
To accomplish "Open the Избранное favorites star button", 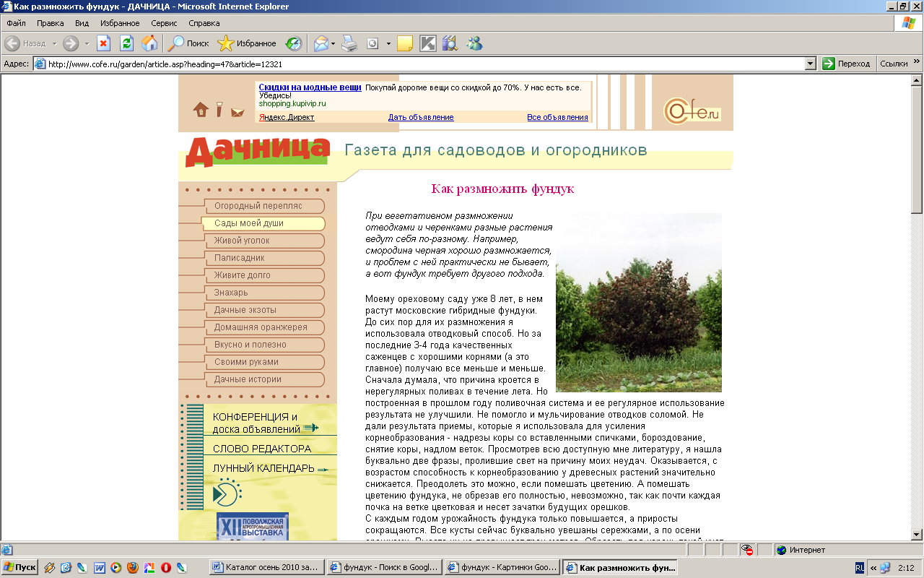I will (247, 43).
